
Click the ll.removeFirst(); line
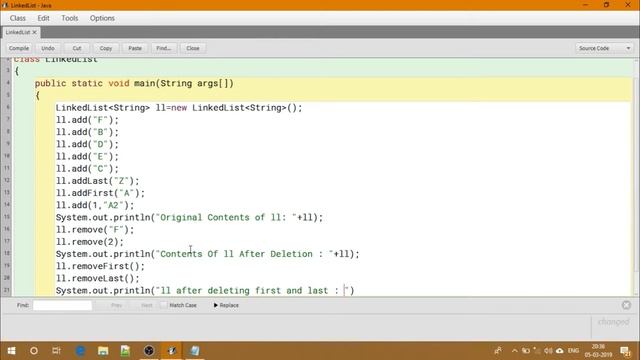(100, 266)
